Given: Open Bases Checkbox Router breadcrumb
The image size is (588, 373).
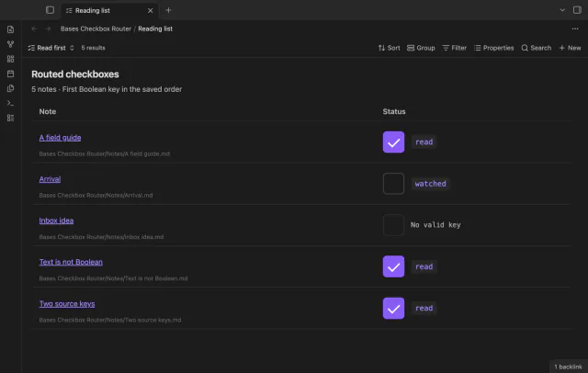Looking at the screenshot, I should click(96, 28).
